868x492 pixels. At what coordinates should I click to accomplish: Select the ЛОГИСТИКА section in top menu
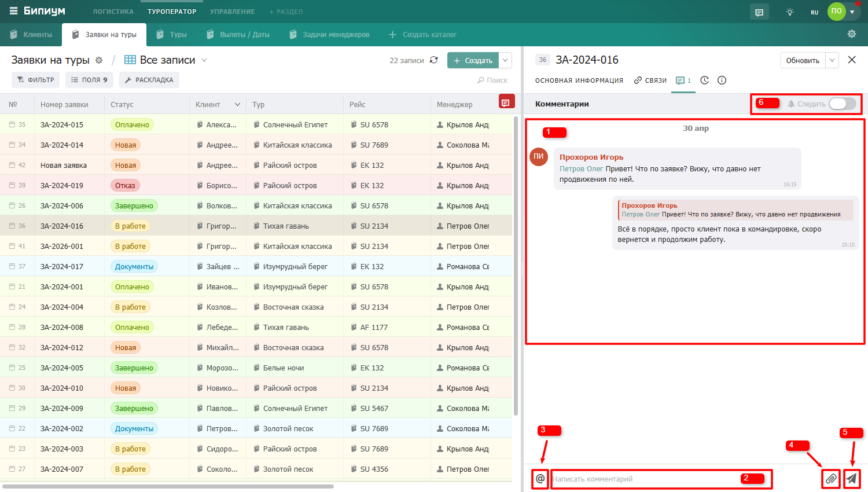[113, 12]
